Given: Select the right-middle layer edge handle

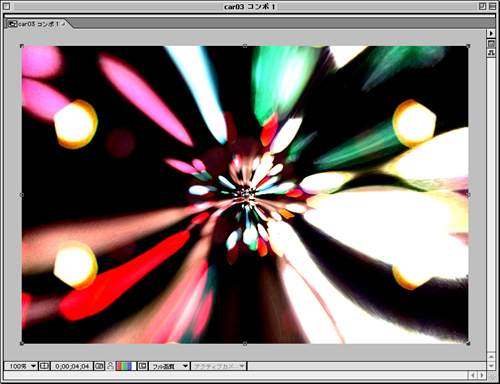Looking at the screenshot, I should (x=468, y=195).
